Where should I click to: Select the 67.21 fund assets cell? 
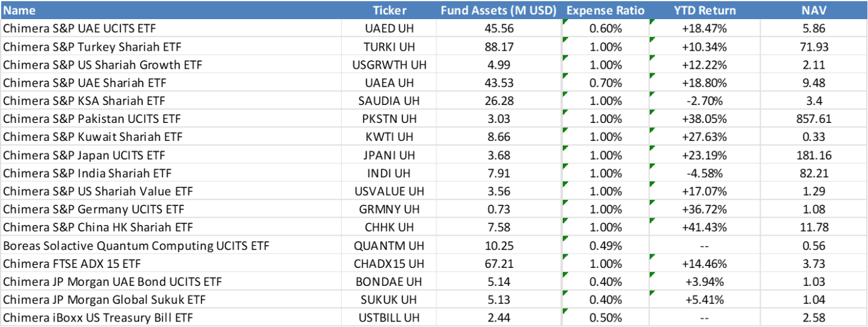coord(498,263)
